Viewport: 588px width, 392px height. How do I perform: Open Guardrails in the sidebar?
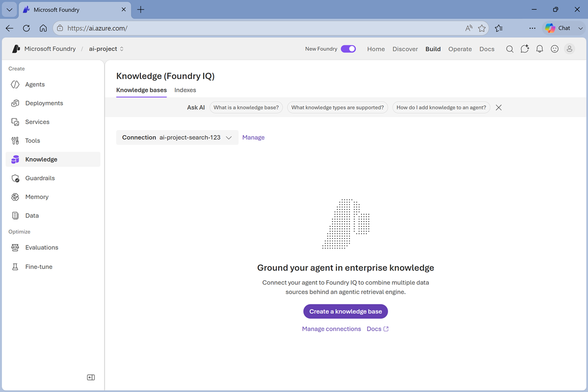click(x=53, y=178)
